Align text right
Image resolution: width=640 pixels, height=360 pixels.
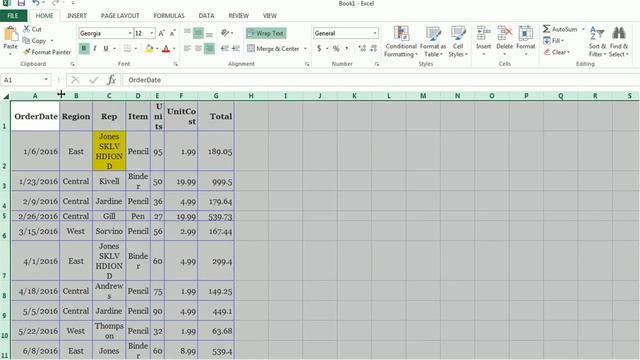pos(209,49)
